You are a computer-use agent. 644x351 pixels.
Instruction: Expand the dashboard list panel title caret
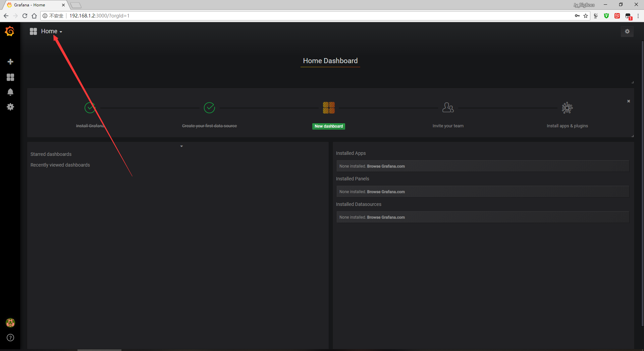coord(181,146)
